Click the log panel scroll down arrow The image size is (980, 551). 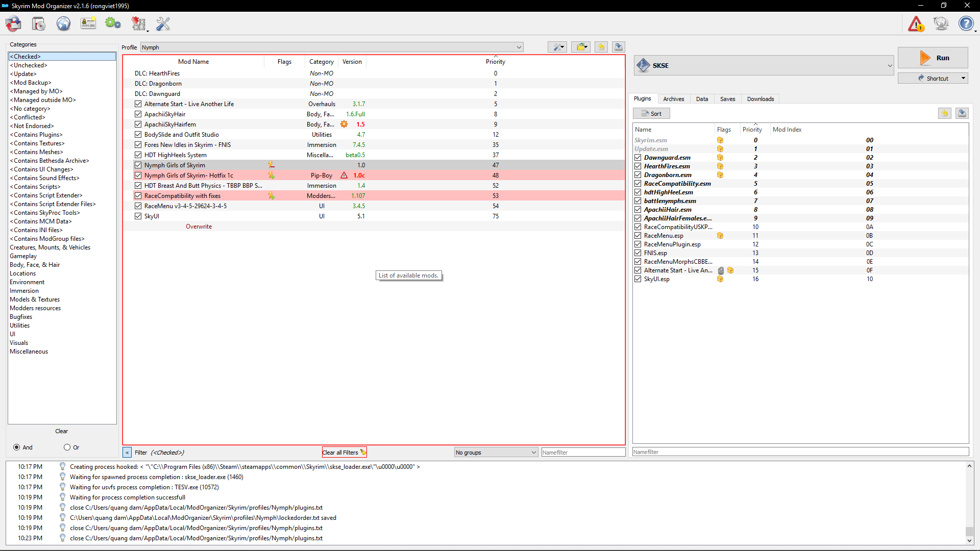(x=969, y=540)
